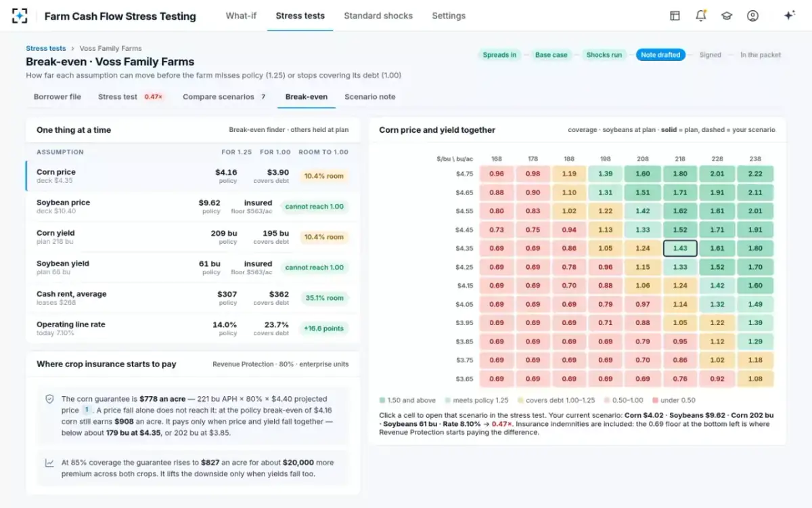Image resolution: width=812 pixels, height=508 pixels.
Task: Click the +16.6 points badge
Action: coord(323,329)
